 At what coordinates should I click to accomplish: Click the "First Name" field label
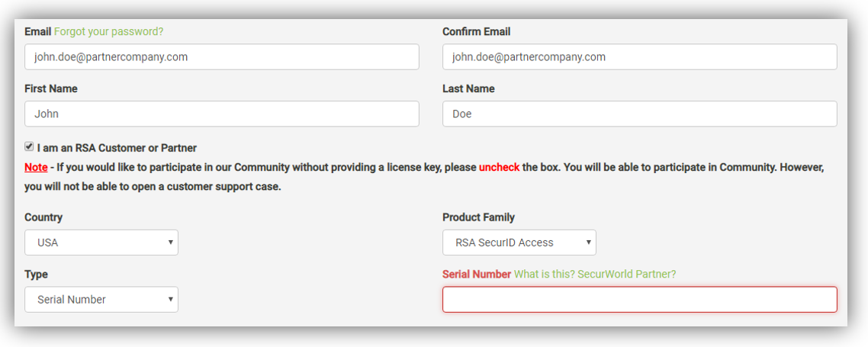[x=50, y=88]
